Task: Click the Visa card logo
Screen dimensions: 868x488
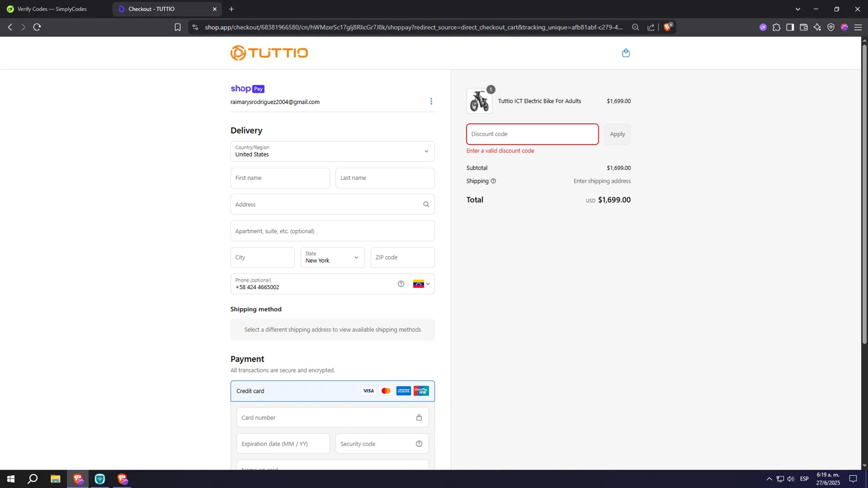Action: tap(369, 391)
